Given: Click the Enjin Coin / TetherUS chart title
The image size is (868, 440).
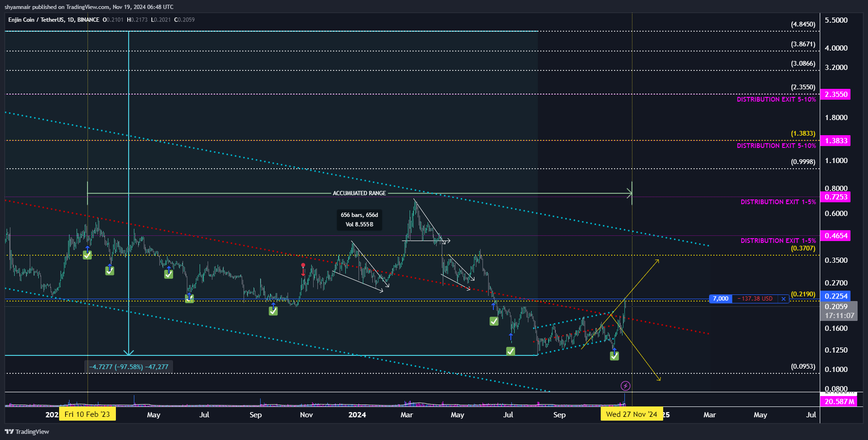Looking at the screenshot, I should pyautogui.click(x=53, y=20).
